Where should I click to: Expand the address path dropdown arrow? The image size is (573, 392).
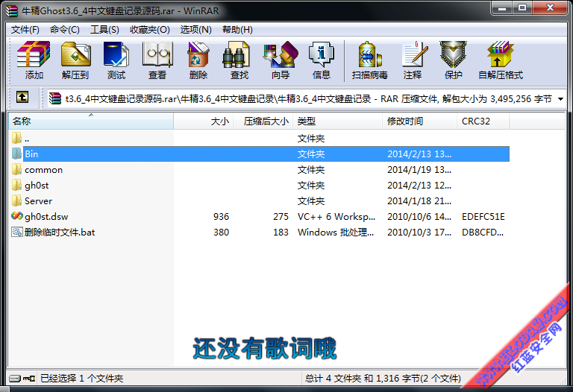tap(560, 99)
